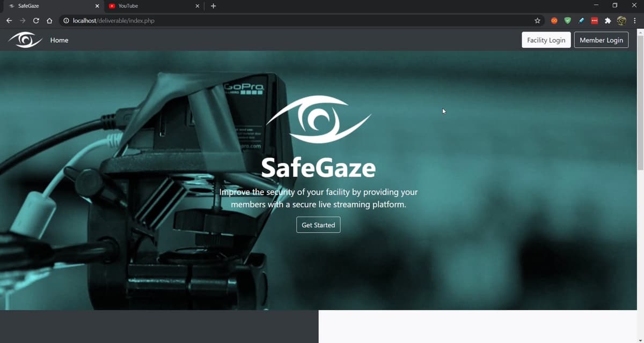Click the Home navigation link
The image size is (644, 343).
[x=59, y=40]
